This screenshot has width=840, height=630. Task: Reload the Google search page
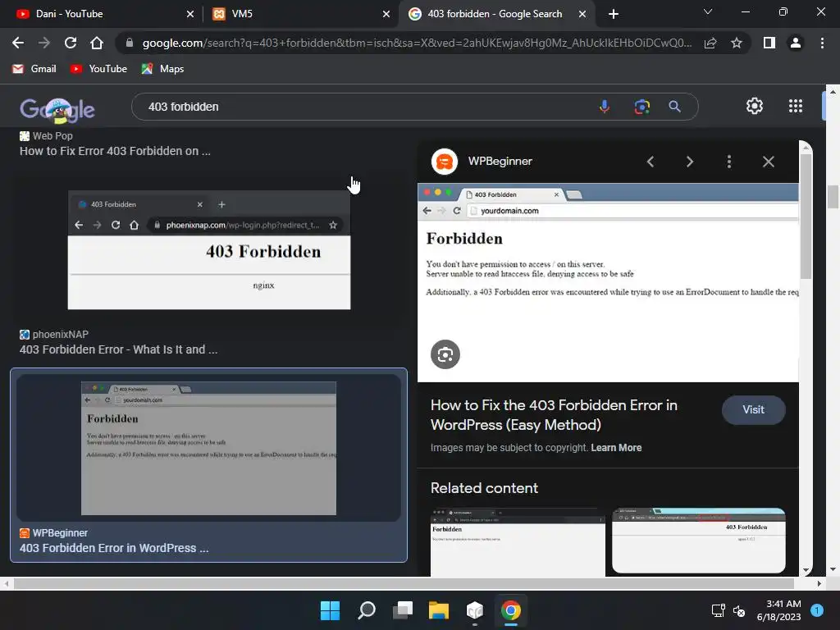point(71,43)
